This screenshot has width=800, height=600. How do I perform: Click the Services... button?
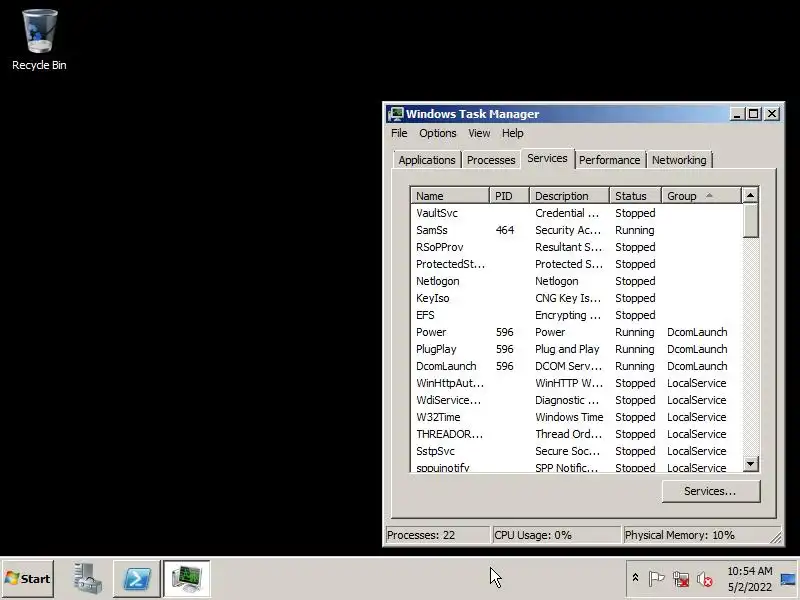click(711, 491)
